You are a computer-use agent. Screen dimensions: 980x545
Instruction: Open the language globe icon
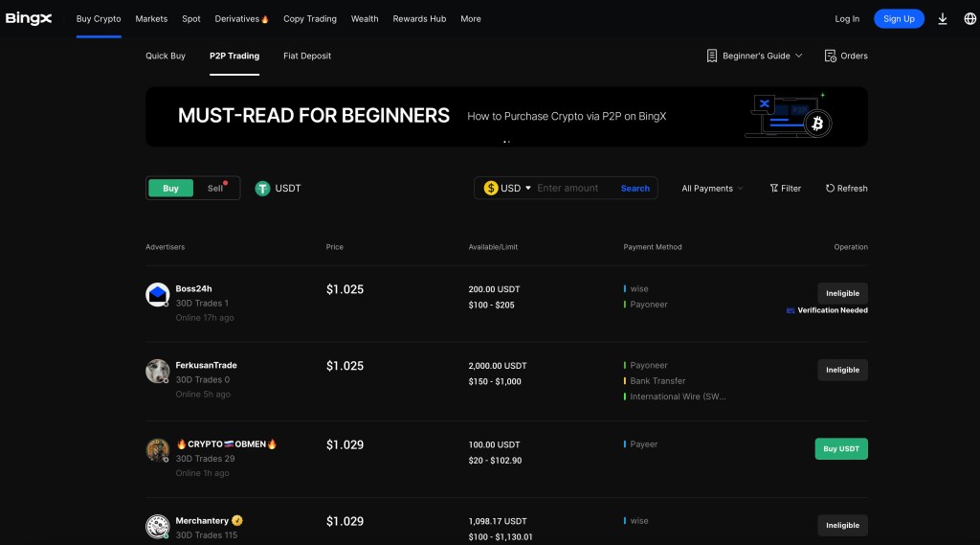point(970,19)
